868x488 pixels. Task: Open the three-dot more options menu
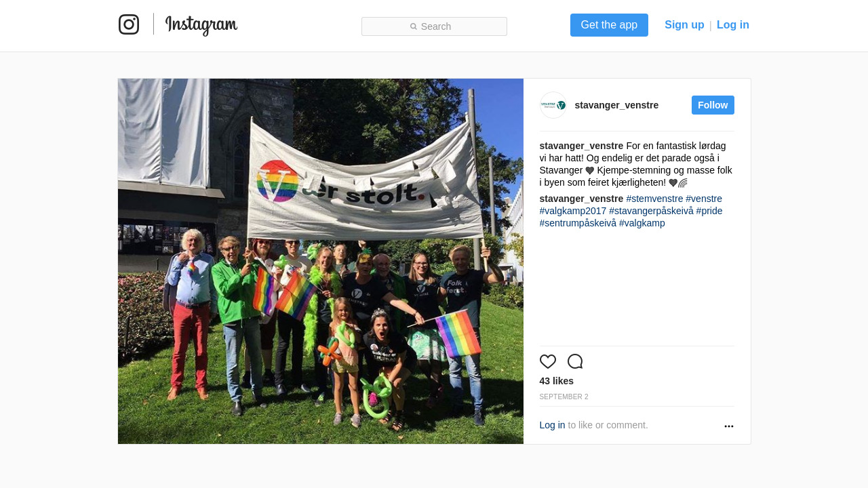[x=729, y=426]
